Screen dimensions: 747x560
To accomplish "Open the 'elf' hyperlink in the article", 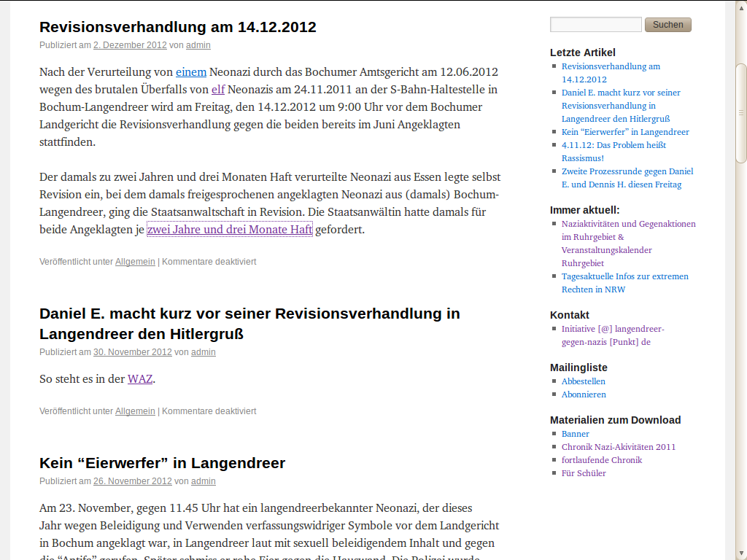I will [218, 90].
